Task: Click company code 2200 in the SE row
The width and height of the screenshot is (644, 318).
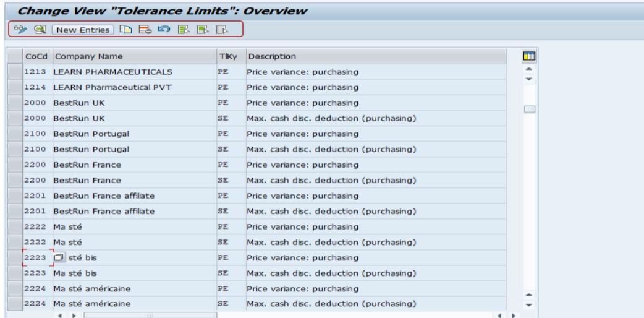Action: [38, 180]
